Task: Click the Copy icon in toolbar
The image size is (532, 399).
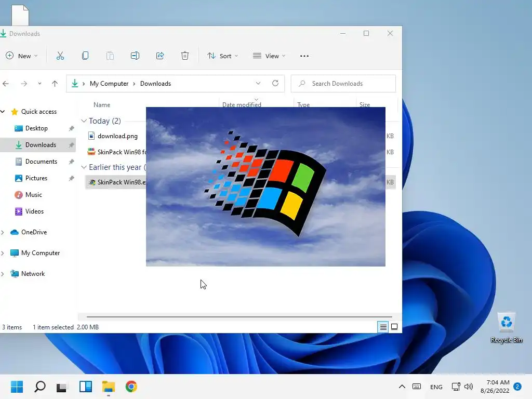Action: (85, 56)
